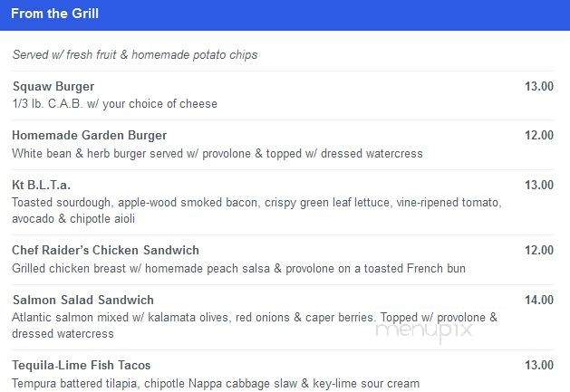
Task: Click the Kt B.L.T.a. 13.00 price
Action: [539, 185]
